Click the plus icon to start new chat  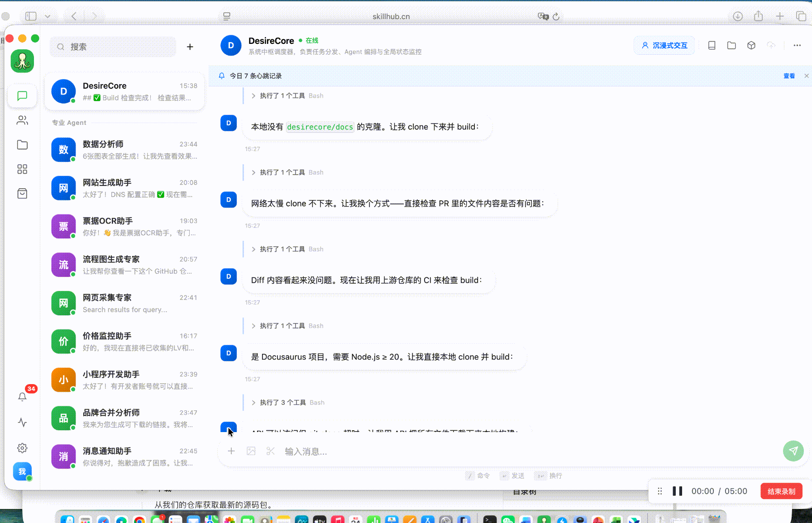pos(190,47)
